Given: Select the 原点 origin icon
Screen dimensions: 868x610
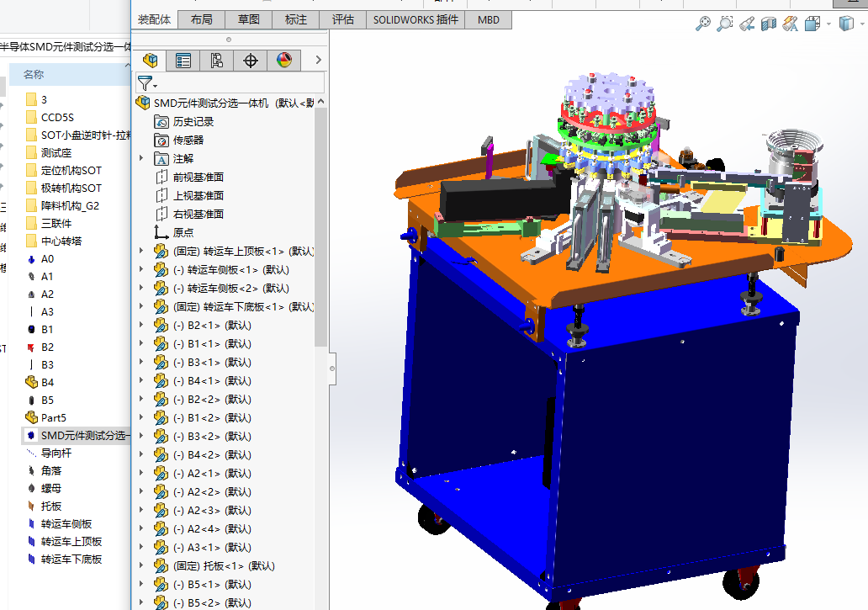Looking at the screenshot, I should click(161, 232).
